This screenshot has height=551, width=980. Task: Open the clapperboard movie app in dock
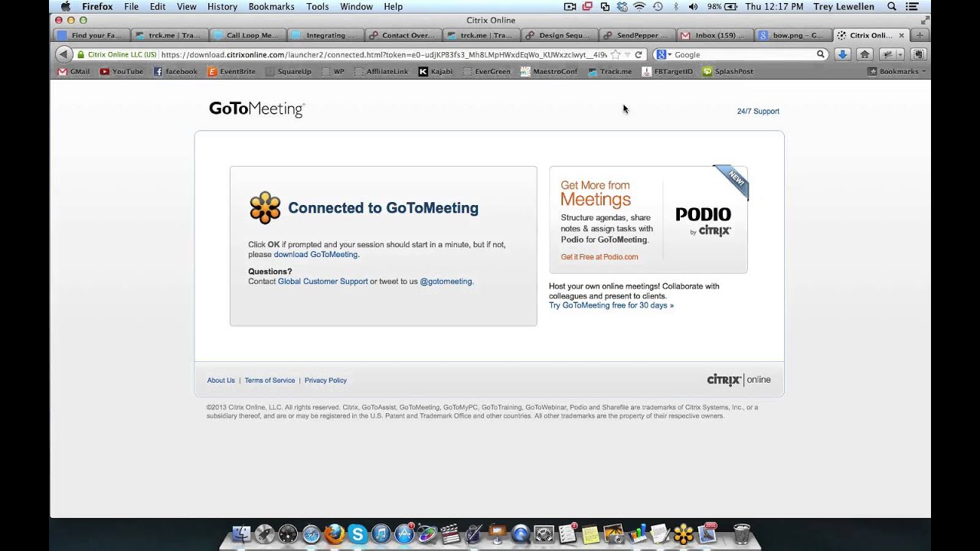(451, 534)
